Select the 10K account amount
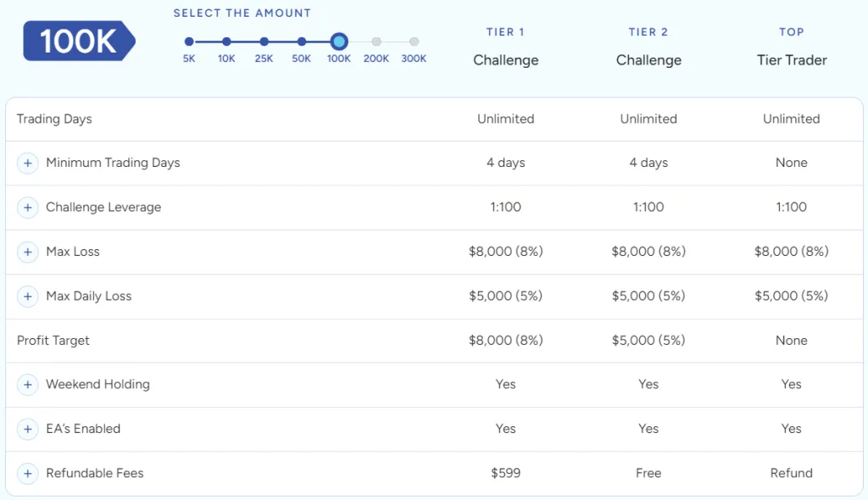The width and height of the screenshot is (868, 500). click(226, 41)
